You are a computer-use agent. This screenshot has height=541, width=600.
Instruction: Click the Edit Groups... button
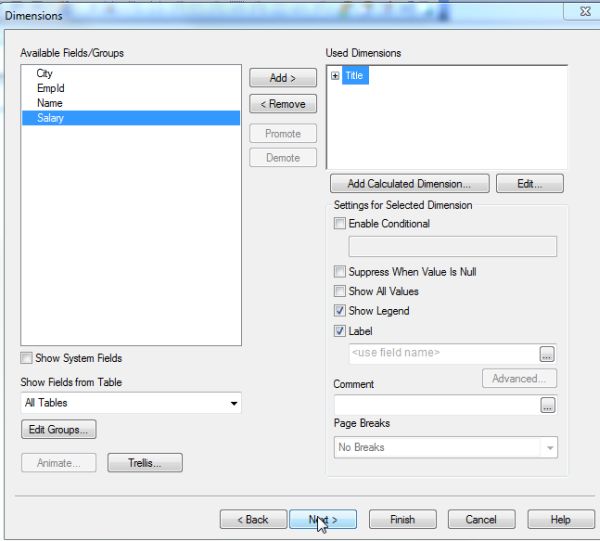coord(59,429)
